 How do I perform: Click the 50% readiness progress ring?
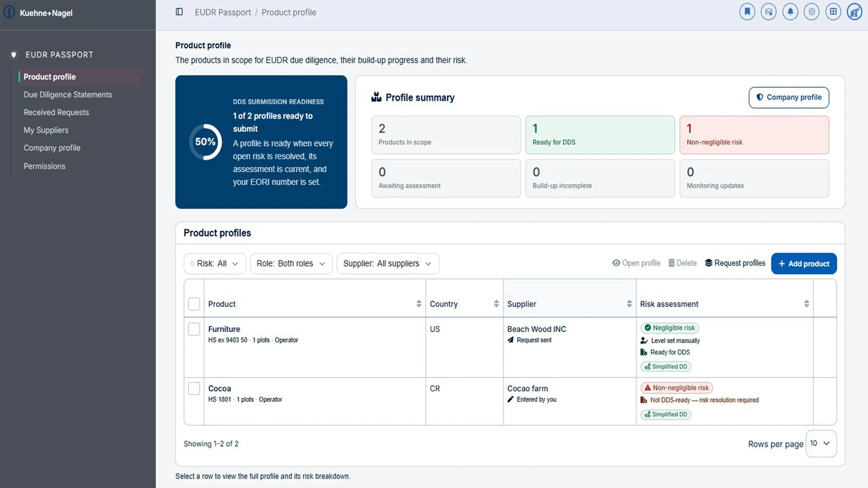tap(205, 142)
